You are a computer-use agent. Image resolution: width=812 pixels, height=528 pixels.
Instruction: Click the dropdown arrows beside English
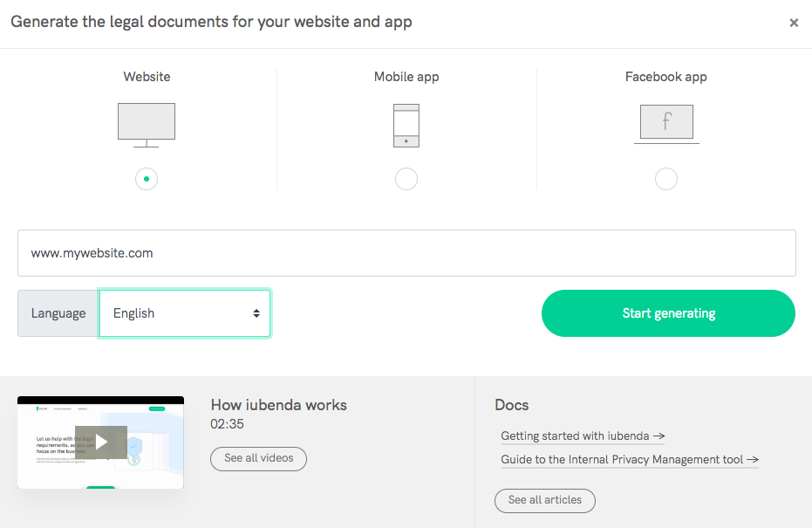point(256,313)
